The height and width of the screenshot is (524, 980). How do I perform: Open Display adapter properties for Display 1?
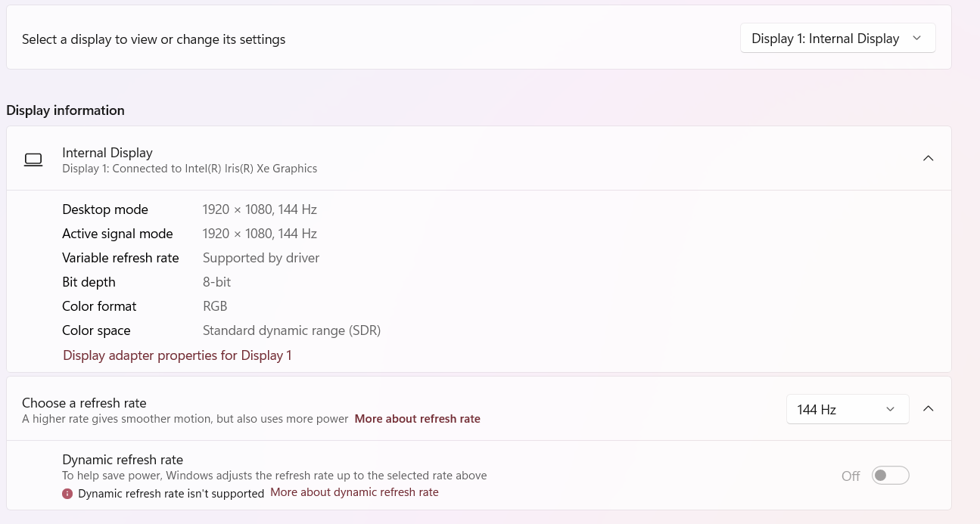(x=177, y=355)
